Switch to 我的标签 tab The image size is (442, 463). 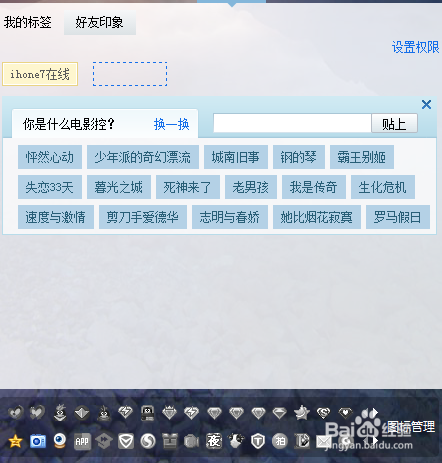coord(28,22)
